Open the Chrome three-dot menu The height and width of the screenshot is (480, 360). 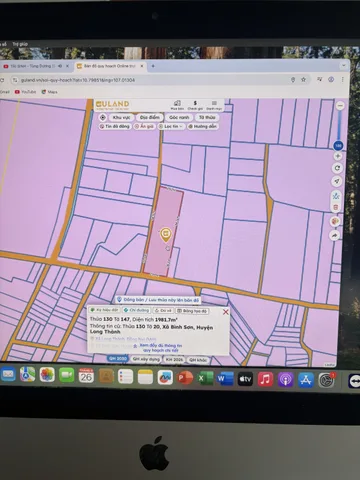click(342, 79)
